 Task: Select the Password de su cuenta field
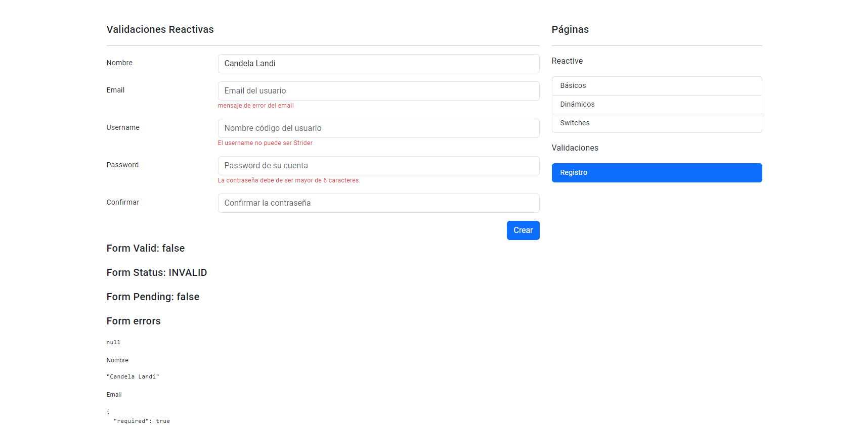378,166
